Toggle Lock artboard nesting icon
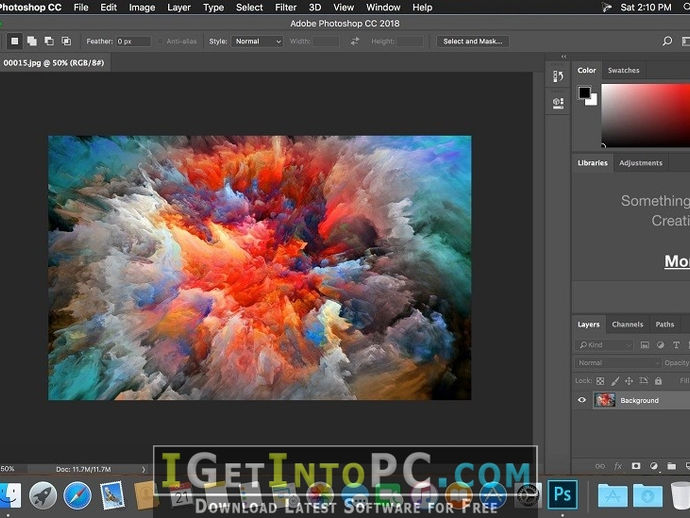The width and height of the screenshot is (690, 518). pos(643,381)
